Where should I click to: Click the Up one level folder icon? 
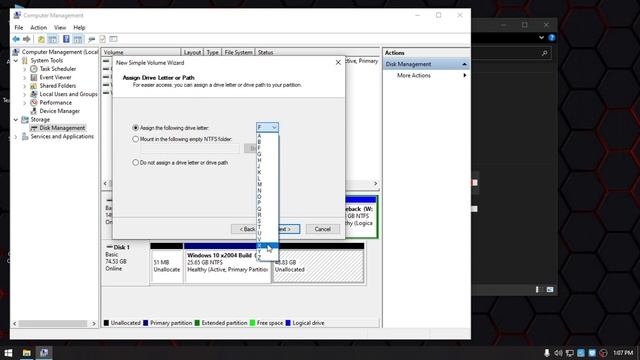[x=41, y=39]
